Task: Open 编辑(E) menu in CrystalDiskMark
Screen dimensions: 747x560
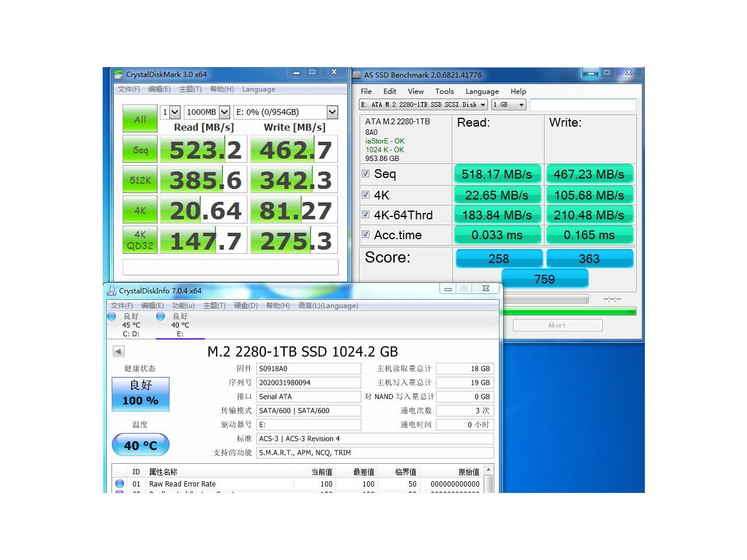Action: click(x=159, y=89)
